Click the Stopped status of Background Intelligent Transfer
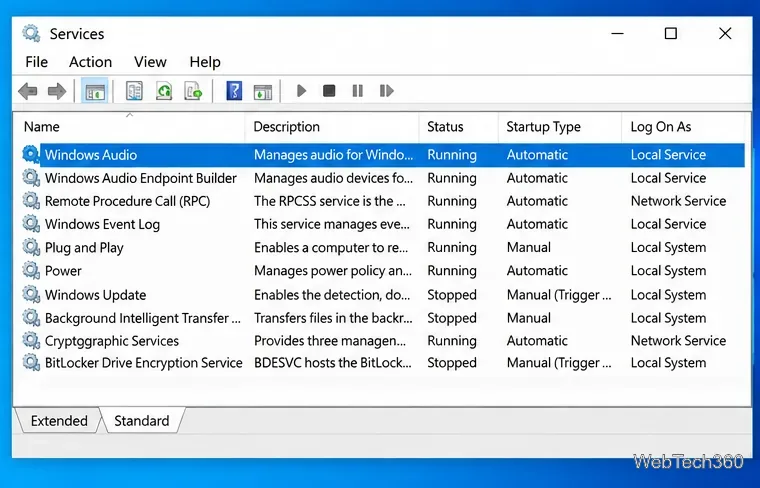 (452, 318)
